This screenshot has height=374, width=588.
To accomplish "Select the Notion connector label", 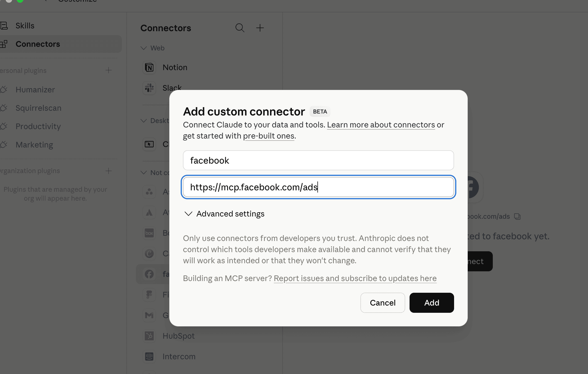I will point(175,67).
